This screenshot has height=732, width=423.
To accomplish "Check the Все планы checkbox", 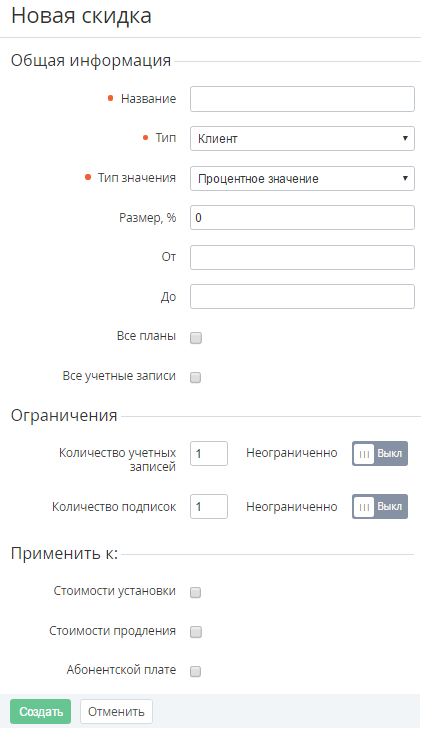I will (196, 338).
